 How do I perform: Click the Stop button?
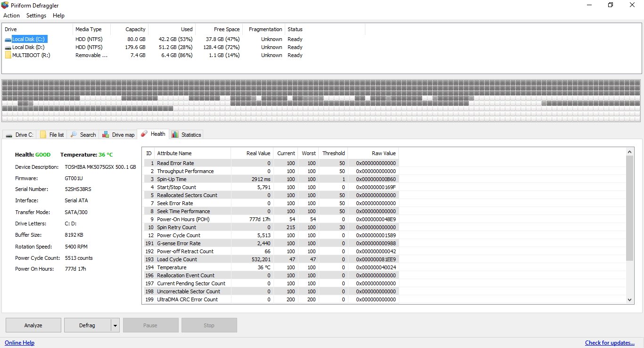point(209,325)
